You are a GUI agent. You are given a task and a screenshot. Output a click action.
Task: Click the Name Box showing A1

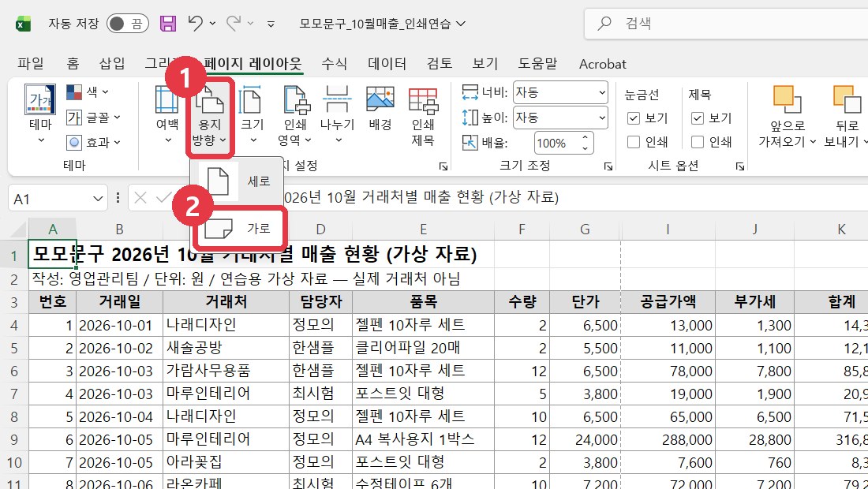(49, 198)
